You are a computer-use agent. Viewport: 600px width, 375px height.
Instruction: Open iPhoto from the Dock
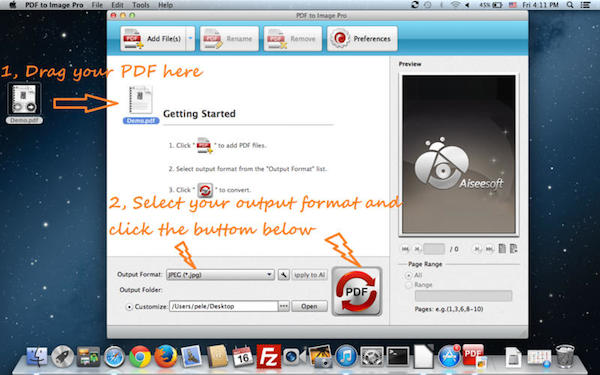(x=320, y=356)
